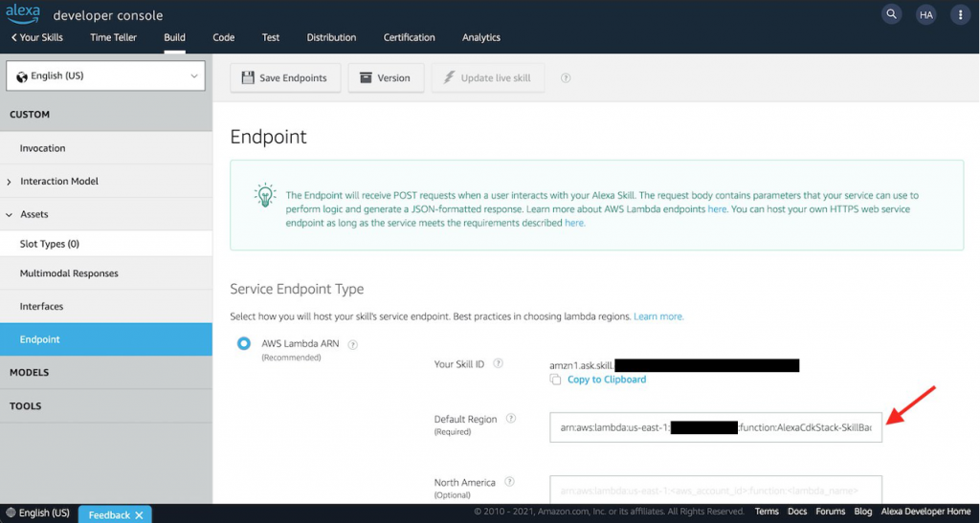Open Invocation in the sidebar

pyautogui.click(x=106, y=148)
